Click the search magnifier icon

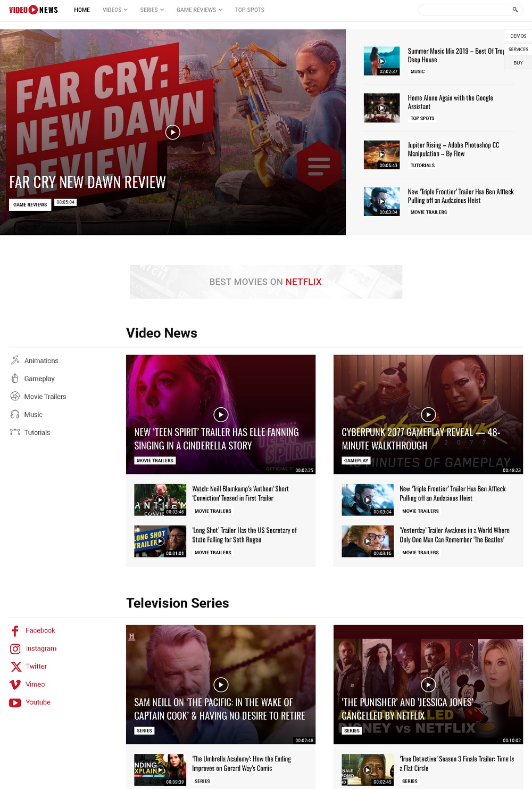[x=514, y=10]
